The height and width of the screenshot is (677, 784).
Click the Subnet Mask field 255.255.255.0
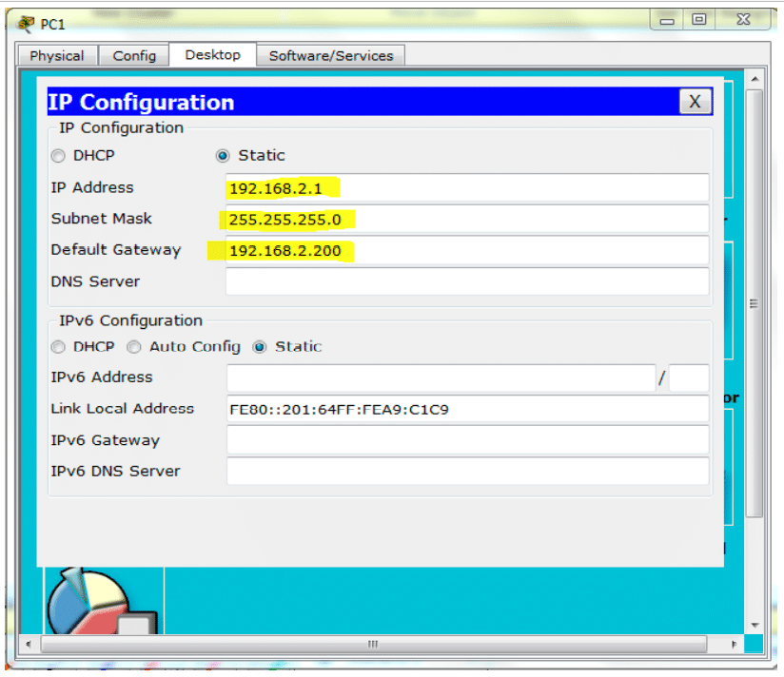tap(467, 220)
